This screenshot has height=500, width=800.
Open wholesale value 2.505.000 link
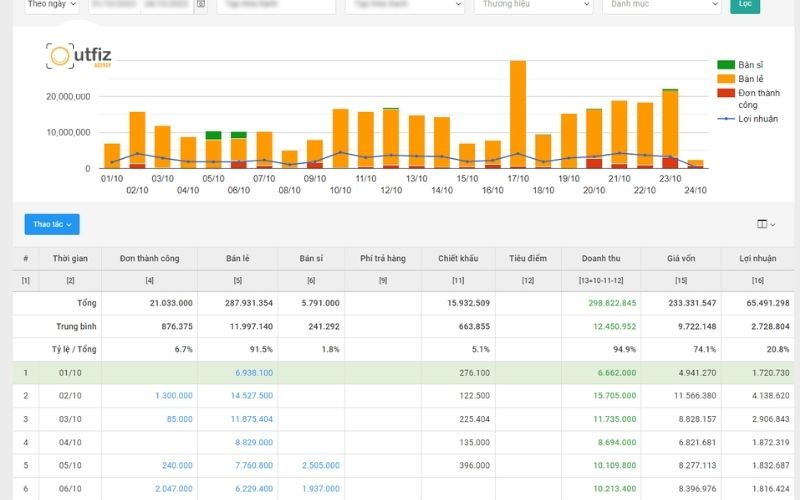[320, 466]
